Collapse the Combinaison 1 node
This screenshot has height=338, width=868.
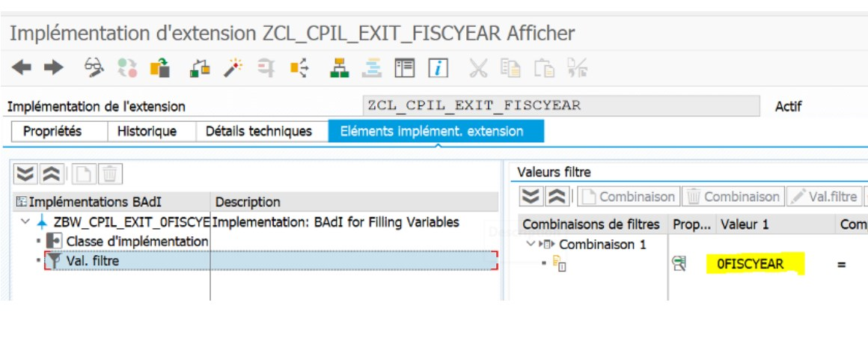click(531, 244)
